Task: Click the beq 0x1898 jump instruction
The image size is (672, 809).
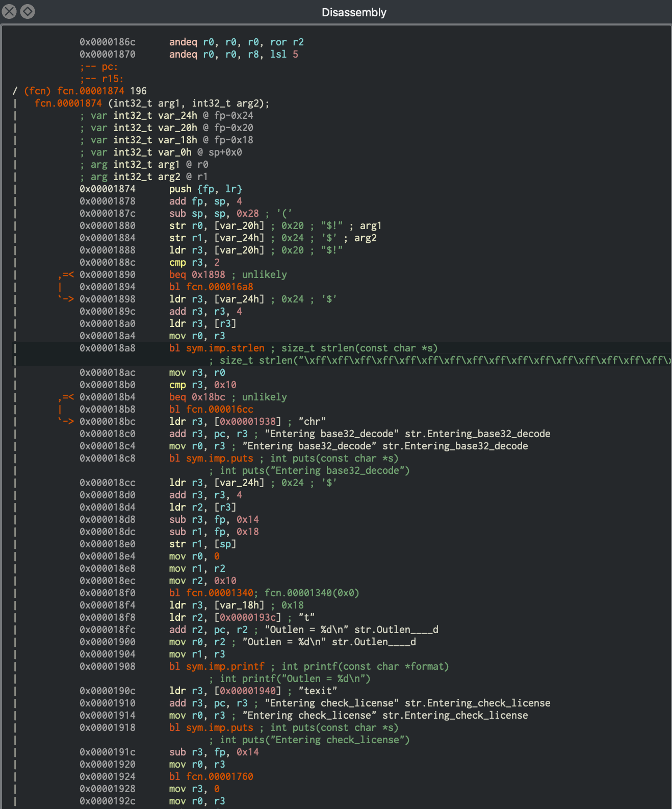Action: coord(197,274)
